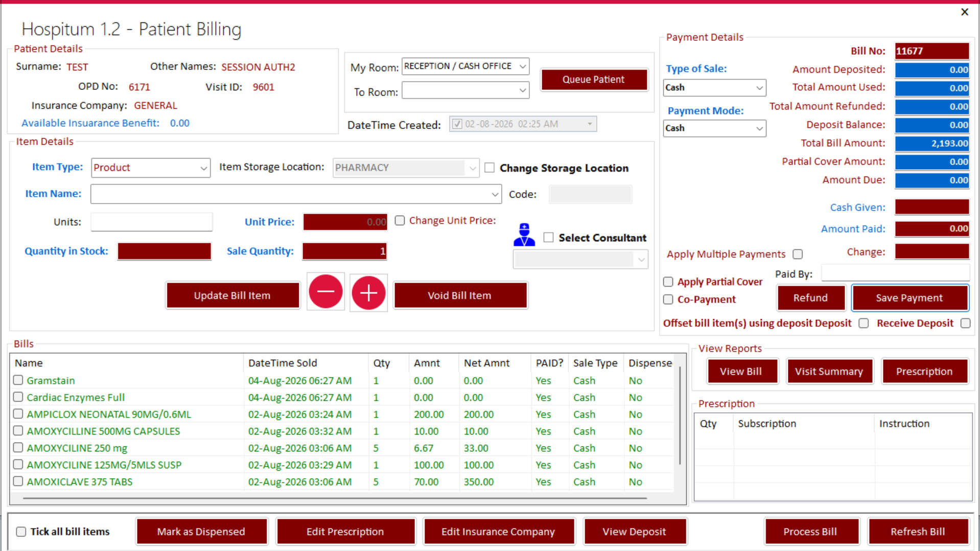
Task: Click Void Bill Item button
Action: [460, 295]
